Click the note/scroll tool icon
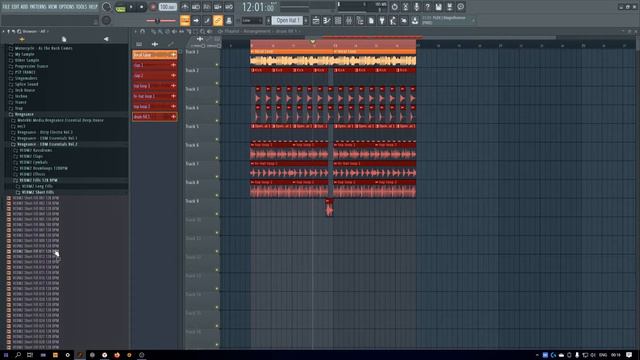 point(207,20)
